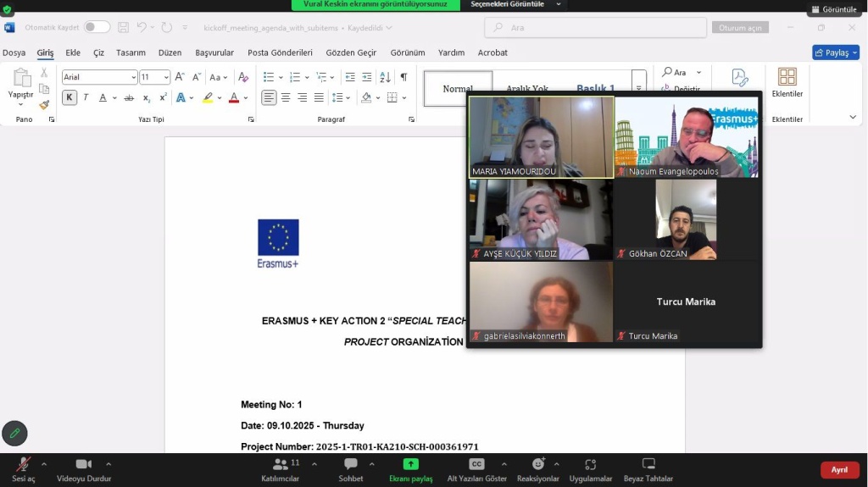Open the Sohbet chat panel

coord(350,464)
